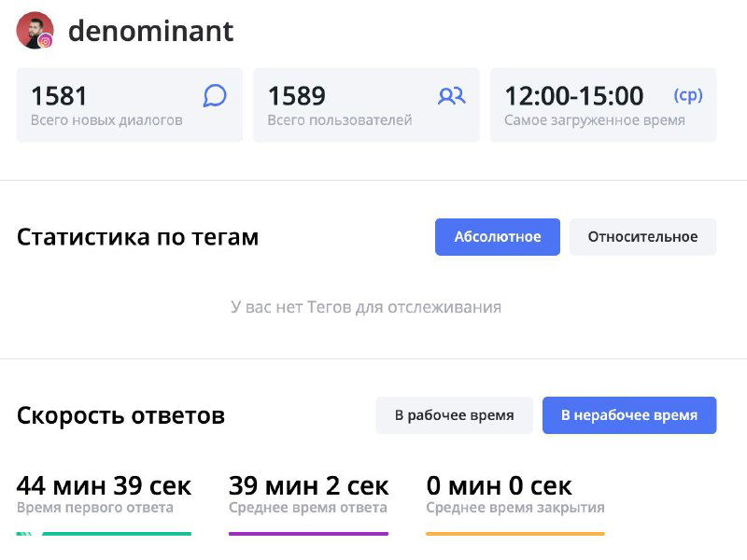Select В нерабочее время for response speed
The width and height of the screenshot is (747, 560).
[628, 414]
